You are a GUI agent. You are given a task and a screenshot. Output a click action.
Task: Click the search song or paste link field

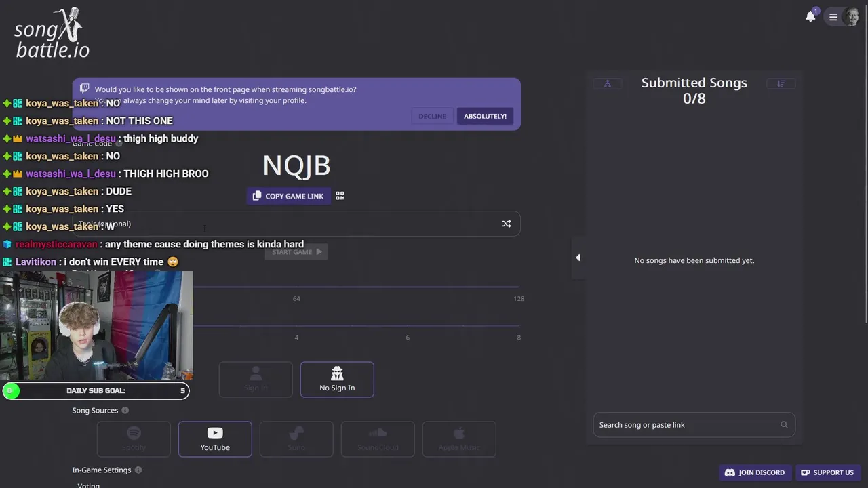pyautogui.click(x=694, y=425)
